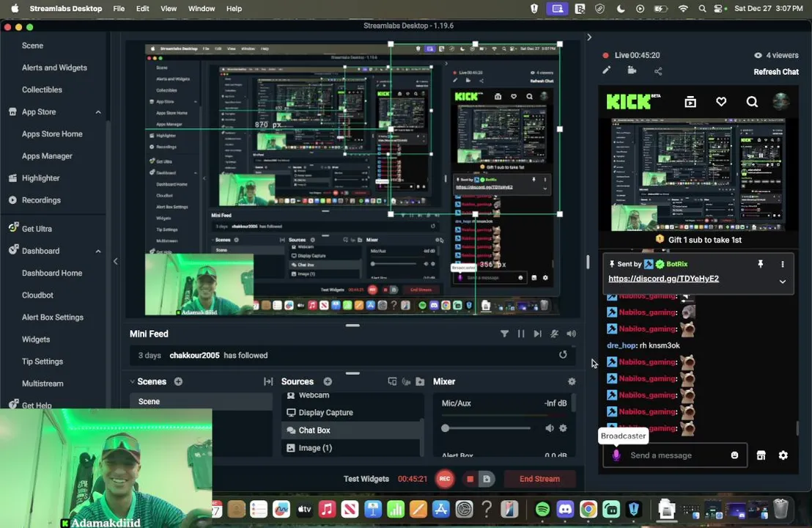
Task: Open the Kick browse icon in chat
Action: [690, 102]
